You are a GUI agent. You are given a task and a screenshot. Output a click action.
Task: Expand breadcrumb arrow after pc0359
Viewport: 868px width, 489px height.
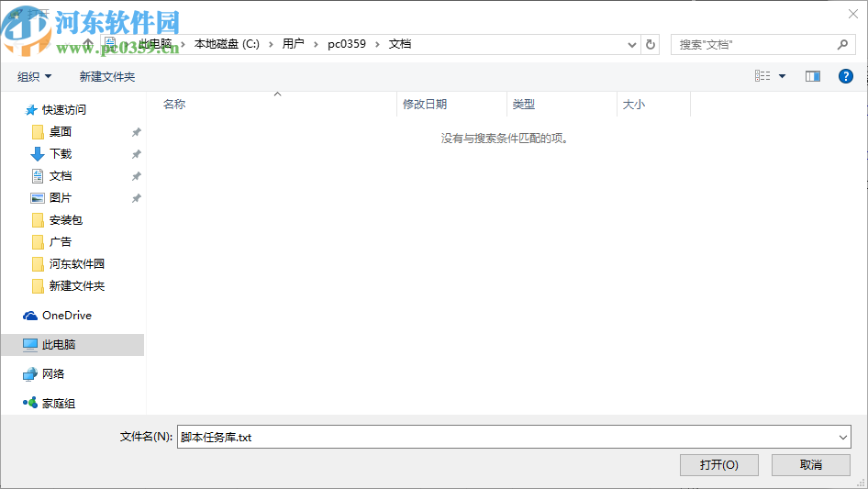pyautogui.click(x=377, y=44)
